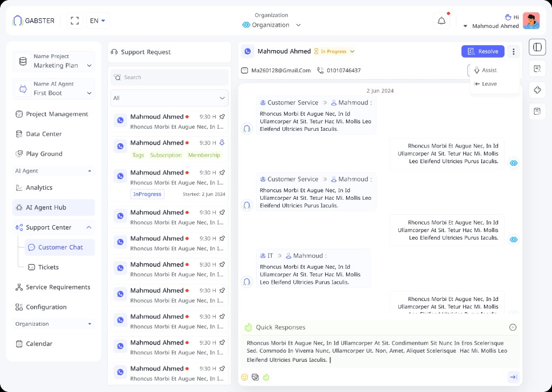Click the emoji picker icon
This screenshot has width=552, height=392.
coord(244,377)
